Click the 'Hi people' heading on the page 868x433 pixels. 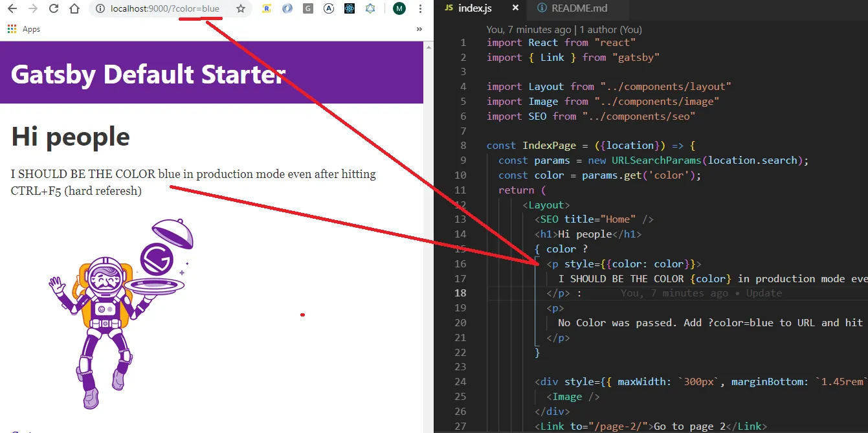click(71, 137)
